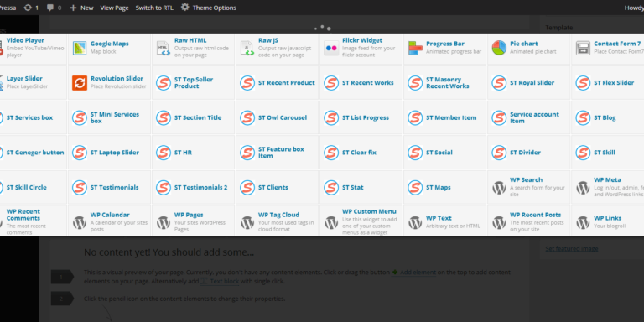Pick the ST Owl Carousel icon
The width and height of the screenshot is (644, 322).
pos(247,117)
